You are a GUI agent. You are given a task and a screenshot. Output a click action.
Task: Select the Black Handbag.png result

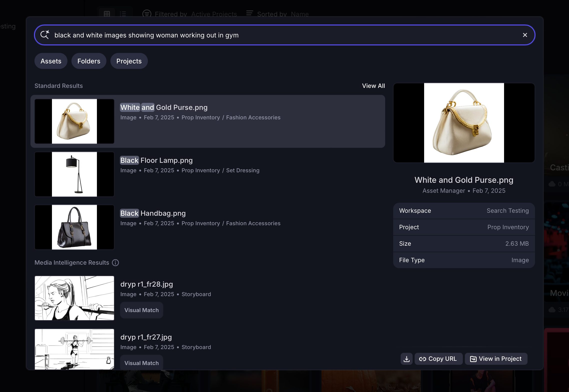(208, 227)
